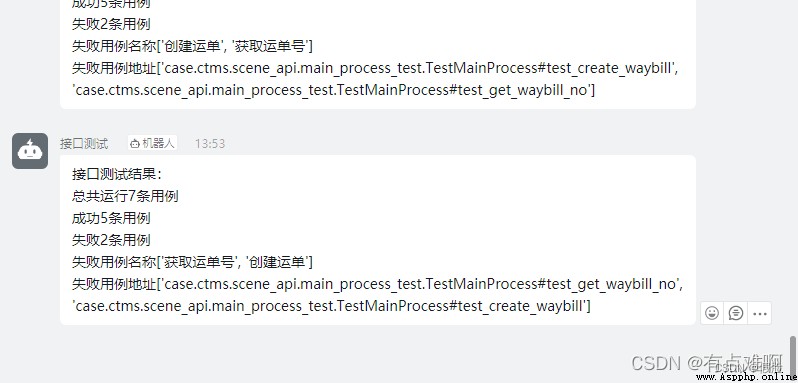Click the 13:53 message timestamp

pyautogui.click(x=210, y=144)
